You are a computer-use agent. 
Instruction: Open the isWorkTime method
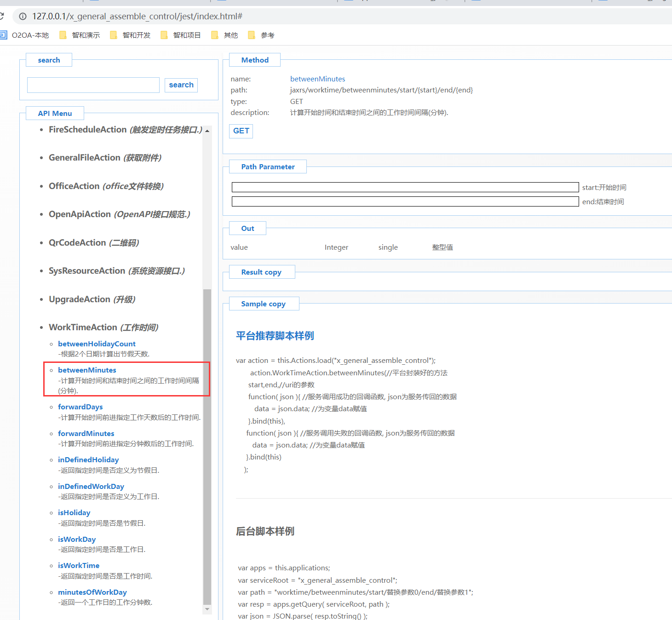(79, 566)
